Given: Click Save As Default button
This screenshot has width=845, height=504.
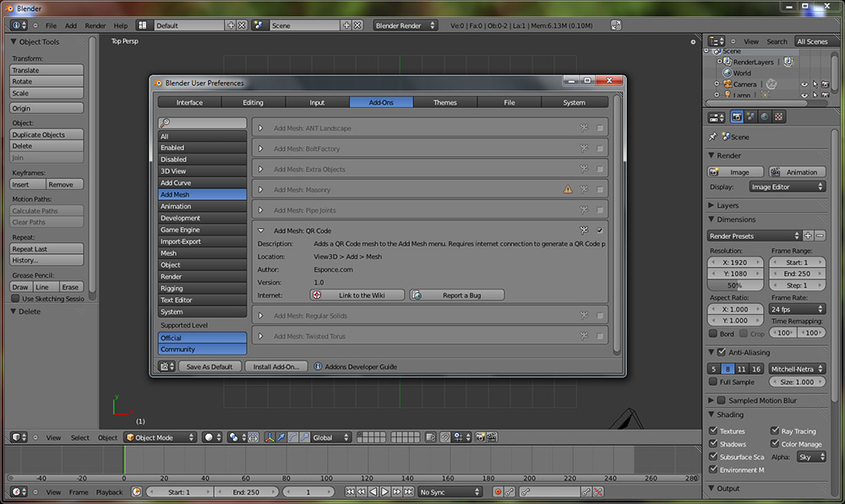Looking at the screenshot, I should pos(209,366).
